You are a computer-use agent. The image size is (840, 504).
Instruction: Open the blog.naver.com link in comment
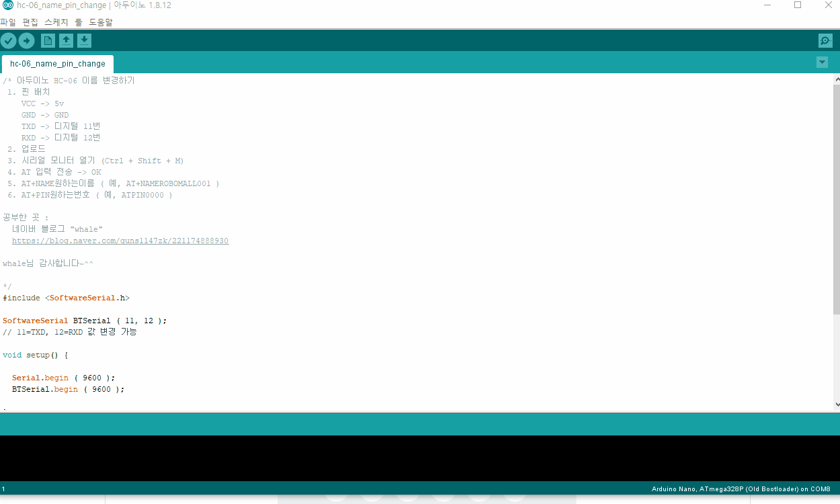point(120,241)
